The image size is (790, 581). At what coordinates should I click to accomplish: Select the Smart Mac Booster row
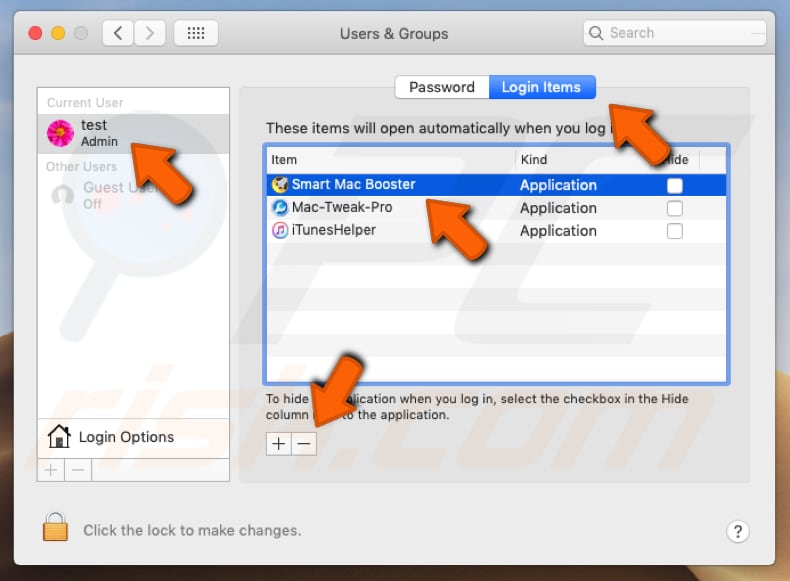pos(496,185)
